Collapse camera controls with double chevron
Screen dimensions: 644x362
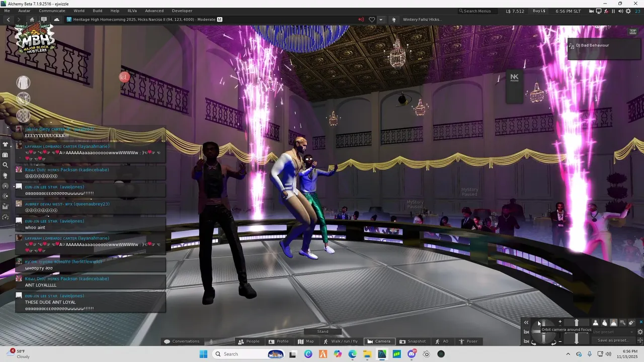point(526,323)
